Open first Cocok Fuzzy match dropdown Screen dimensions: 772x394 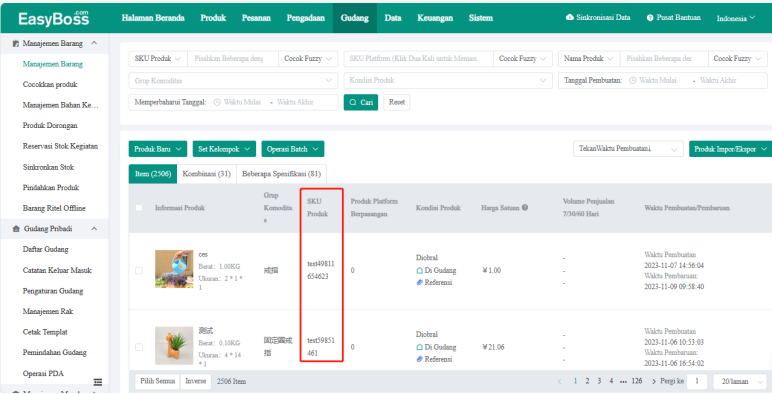308,59
